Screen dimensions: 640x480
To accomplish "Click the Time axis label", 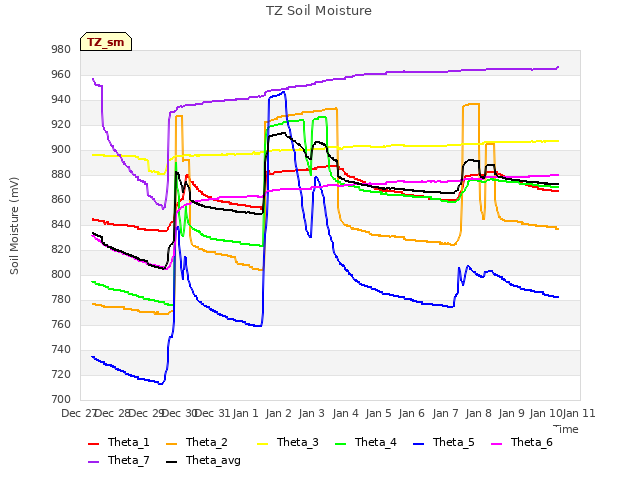I will point(566,429).
